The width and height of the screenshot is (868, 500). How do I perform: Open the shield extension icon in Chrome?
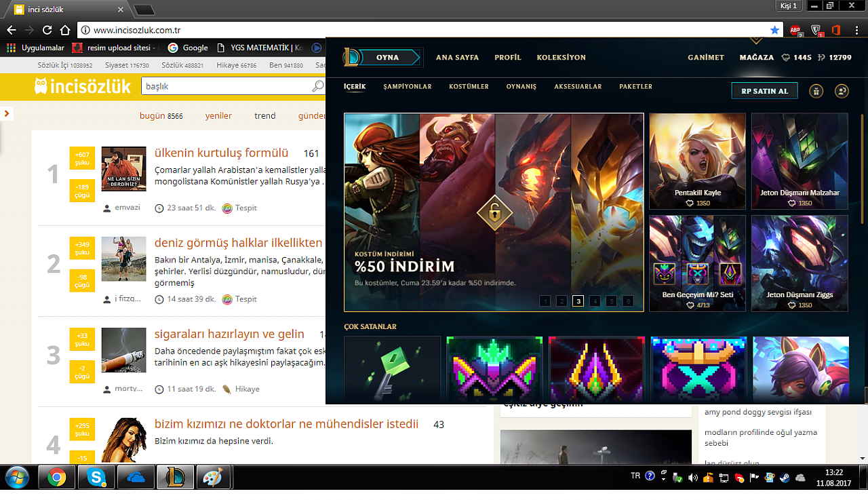pyautogui.click(x=816, y=30)
